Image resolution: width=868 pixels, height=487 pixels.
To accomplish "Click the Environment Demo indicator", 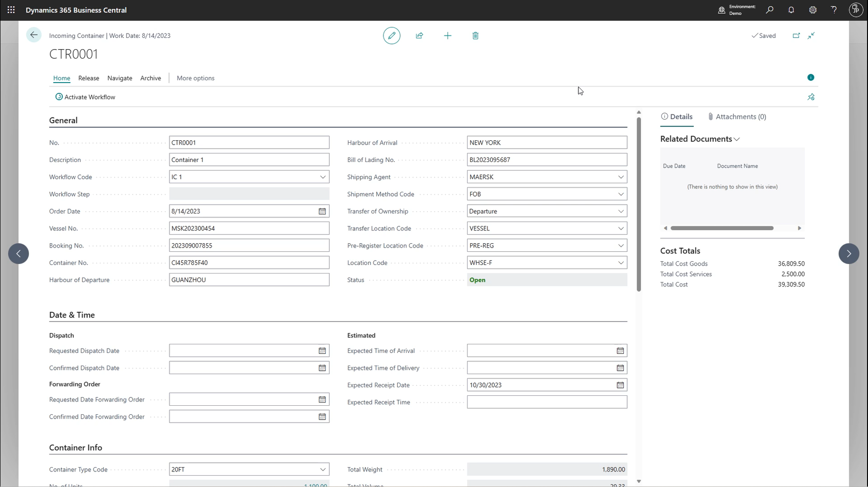I will click(737, 10).
